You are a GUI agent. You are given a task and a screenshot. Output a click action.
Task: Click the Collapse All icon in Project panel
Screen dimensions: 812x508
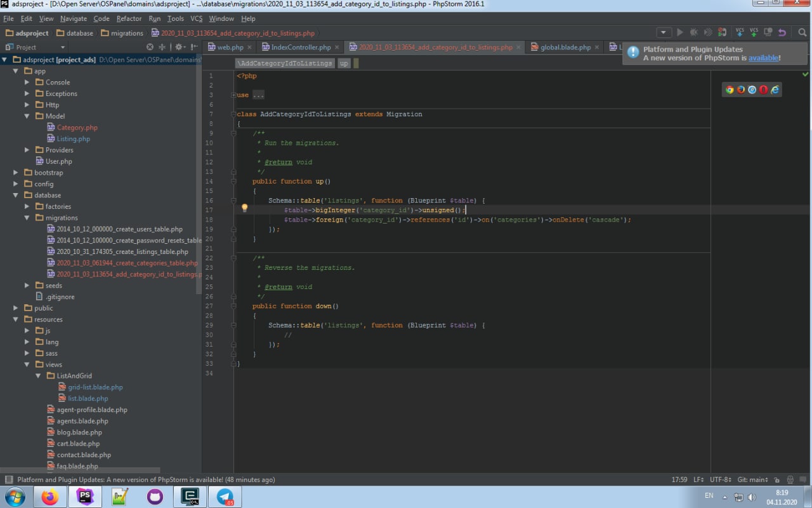(x=162, y=47)
